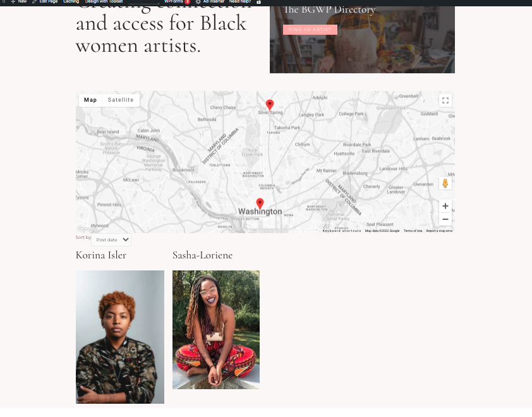Open the Post date sort dropdown
The image size is (532, 417).
[x=111, y=239]
